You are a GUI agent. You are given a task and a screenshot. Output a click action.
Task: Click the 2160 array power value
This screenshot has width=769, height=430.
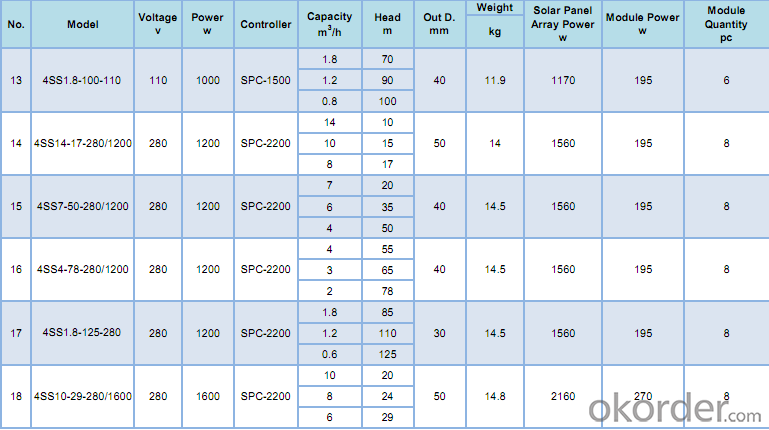[x=563, y=396]
